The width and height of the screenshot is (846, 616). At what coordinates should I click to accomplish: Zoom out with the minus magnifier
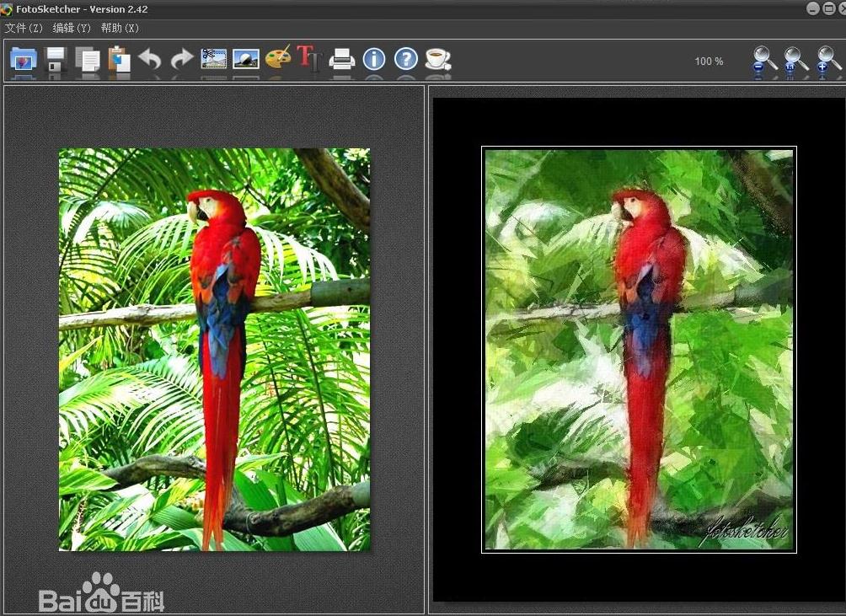(764, 59)
